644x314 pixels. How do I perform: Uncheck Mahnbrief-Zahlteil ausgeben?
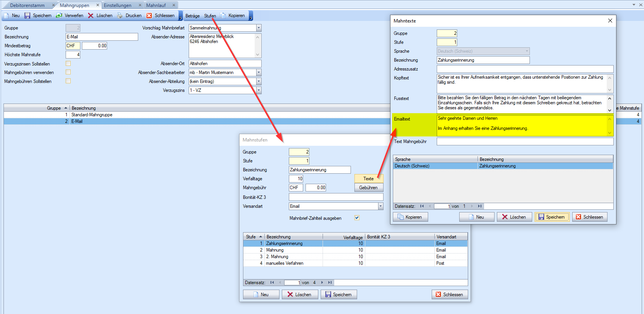click(x=357, y=218)
